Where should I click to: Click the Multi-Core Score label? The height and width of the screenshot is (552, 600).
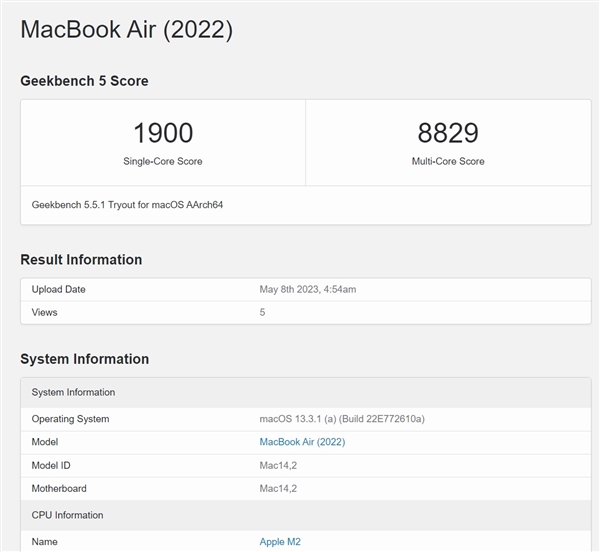coord(448,161)
